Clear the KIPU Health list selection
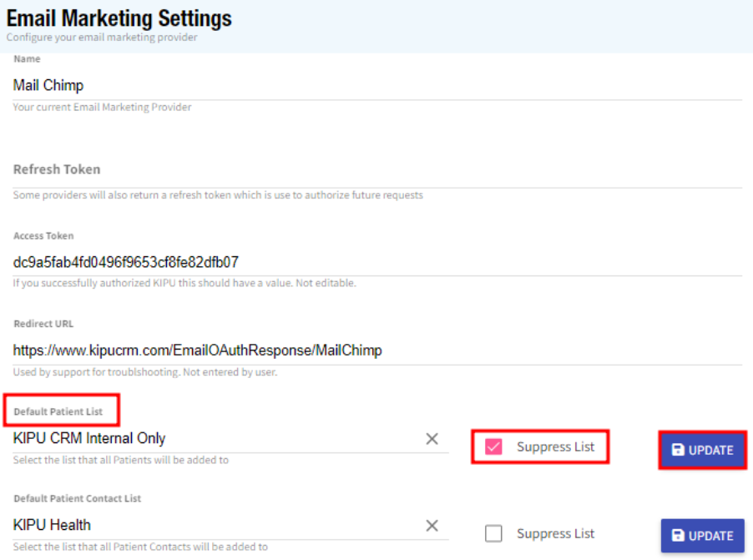This screenshot has height=560, width=753. tap(432, 526)
